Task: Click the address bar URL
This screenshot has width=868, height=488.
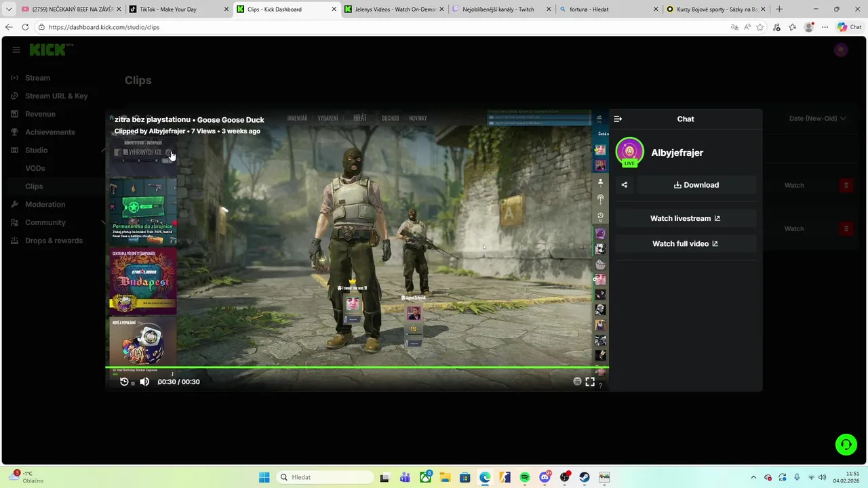Action: (104, 27)
